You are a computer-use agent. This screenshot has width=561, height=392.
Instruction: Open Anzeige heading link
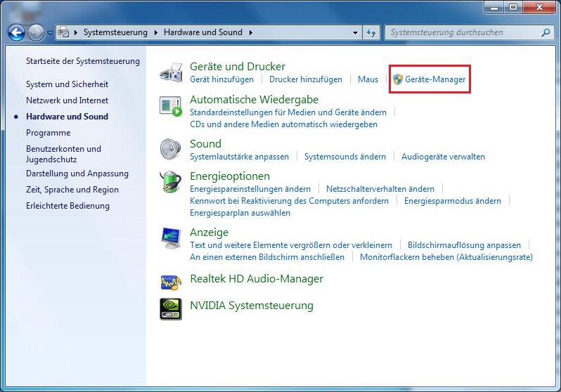(209, 233)
